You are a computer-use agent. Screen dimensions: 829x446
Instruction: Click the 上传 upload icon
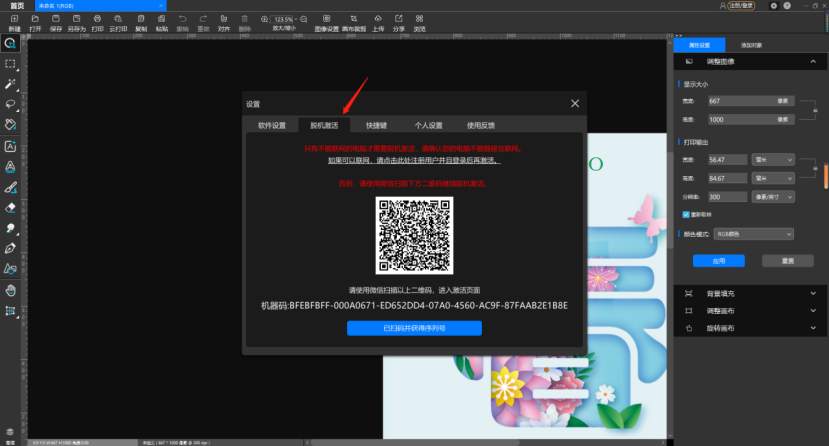[x=378, y=19]
